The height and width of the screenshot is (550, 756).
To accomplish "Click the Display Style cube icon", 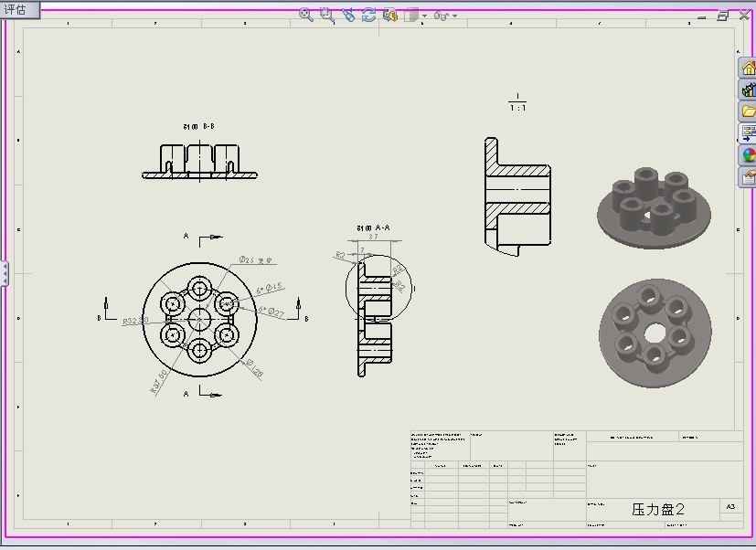I will pos(411,15).
